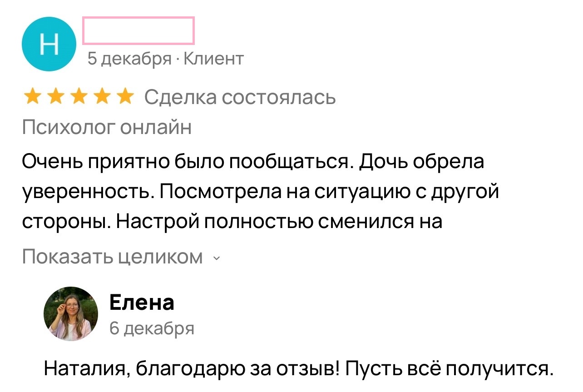
Task: Click the "Показать целиком" link
Action: pos(113,257)
